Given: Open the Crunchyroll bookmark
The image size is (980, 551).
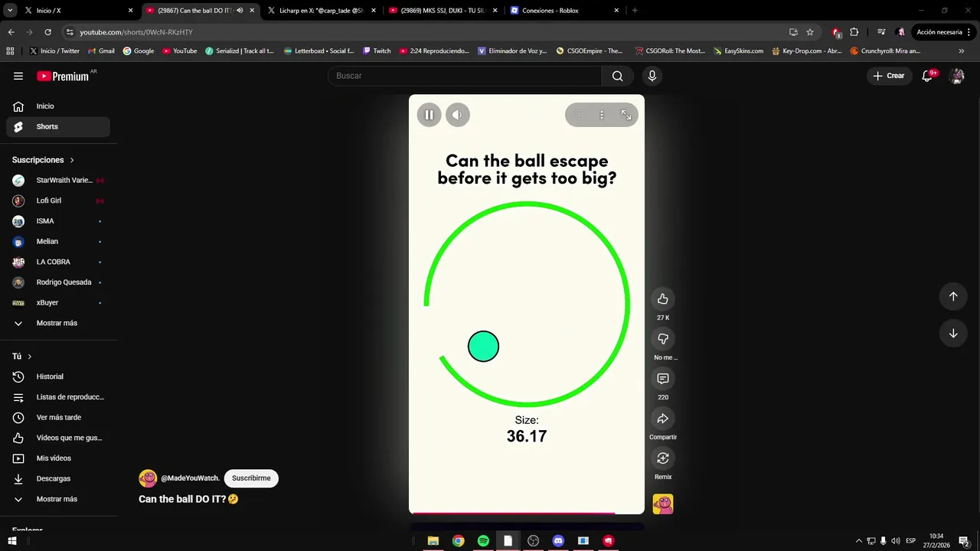Looking at the screenshot, I should pos(885,51).
